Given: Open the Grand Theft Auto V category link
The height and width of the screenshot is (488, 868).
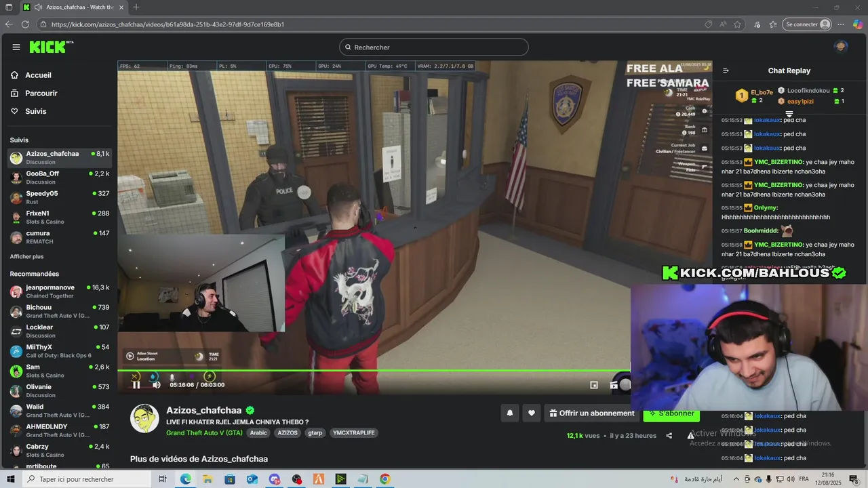Looking at the screenshot, I should [204, 432].
